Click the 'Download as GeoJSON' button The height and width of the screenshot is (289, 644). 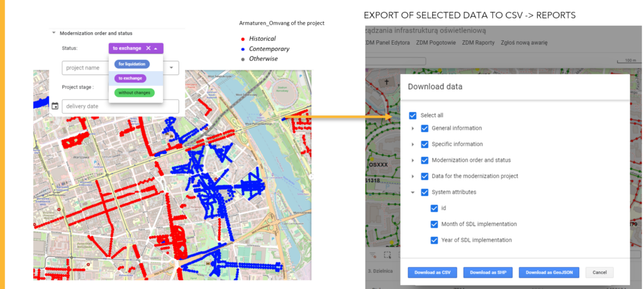pyautogui.click(x=549, y=273)
